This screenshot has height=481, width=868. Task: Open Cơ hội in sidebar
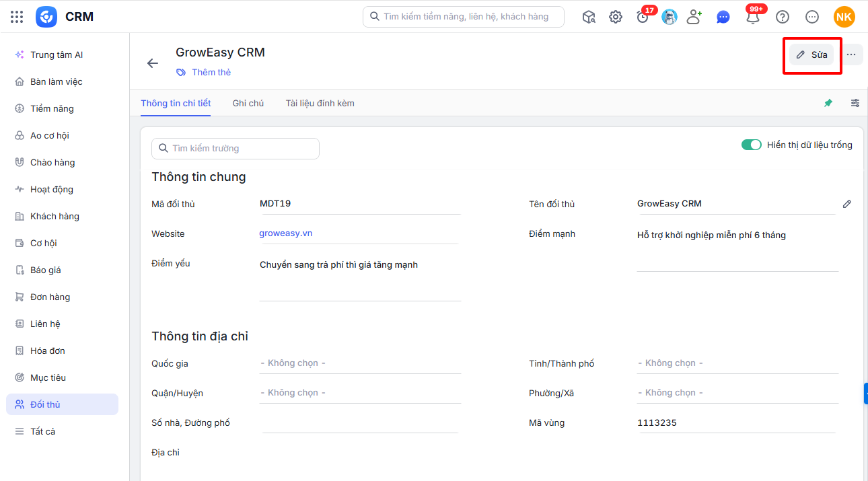click(62, 243)
